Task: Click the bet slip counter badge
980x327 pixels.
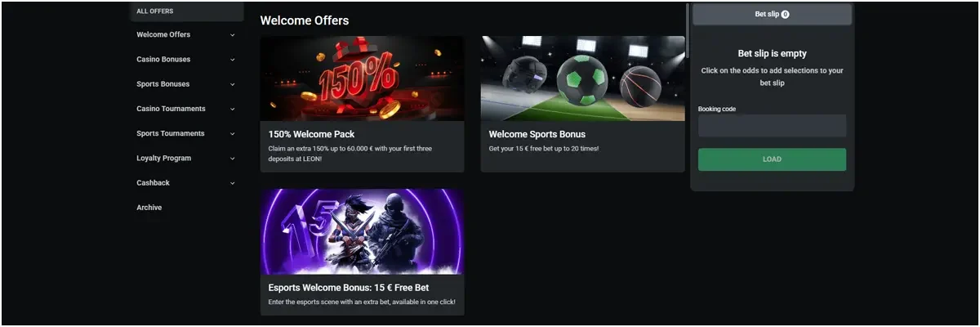Action: pos(785,15)
